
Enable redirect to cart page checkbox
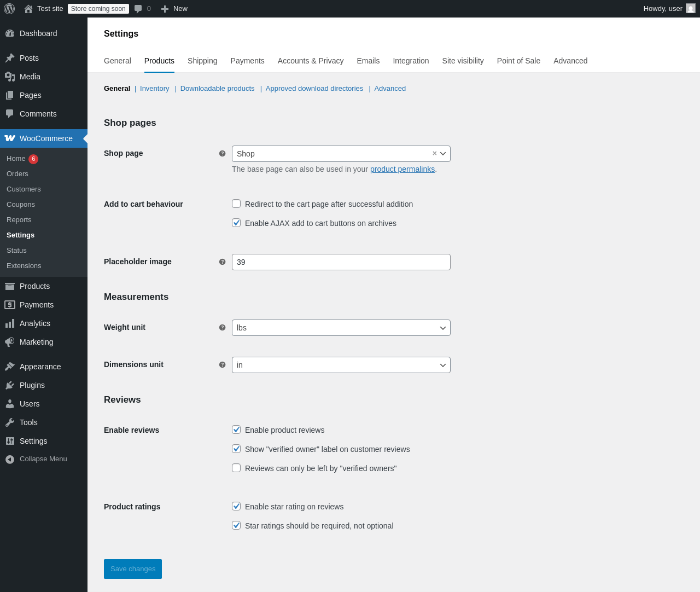pos(236,204)
